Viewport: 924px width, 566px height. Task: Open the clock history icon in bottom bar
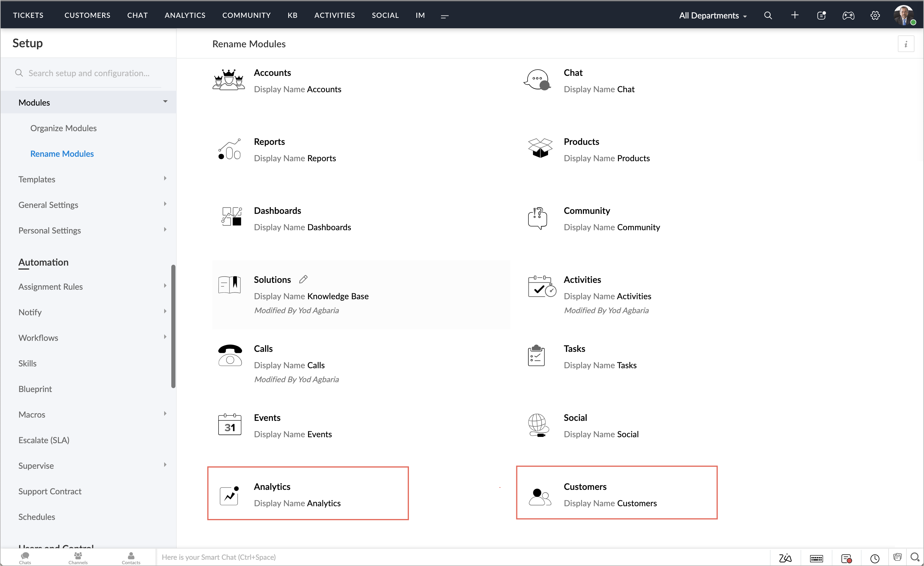coord(875,558)
